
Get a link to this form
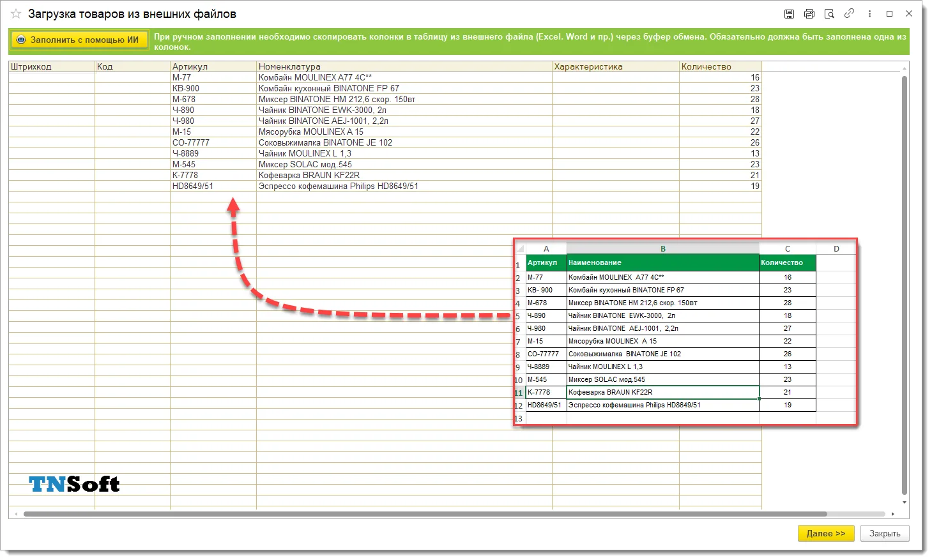(x=849, y=13)
